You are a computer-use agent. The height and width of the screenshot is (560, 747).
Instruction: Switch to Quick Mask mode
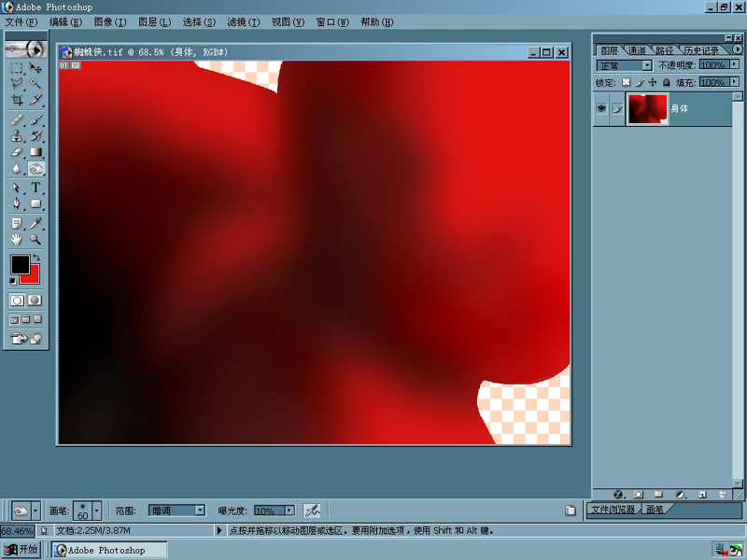[35, 301]
